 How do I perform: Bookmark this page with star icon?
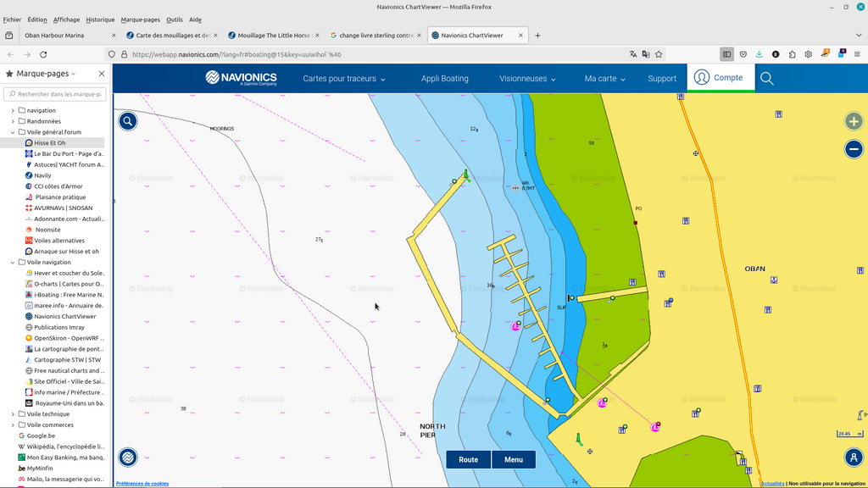tap(659, 54)
